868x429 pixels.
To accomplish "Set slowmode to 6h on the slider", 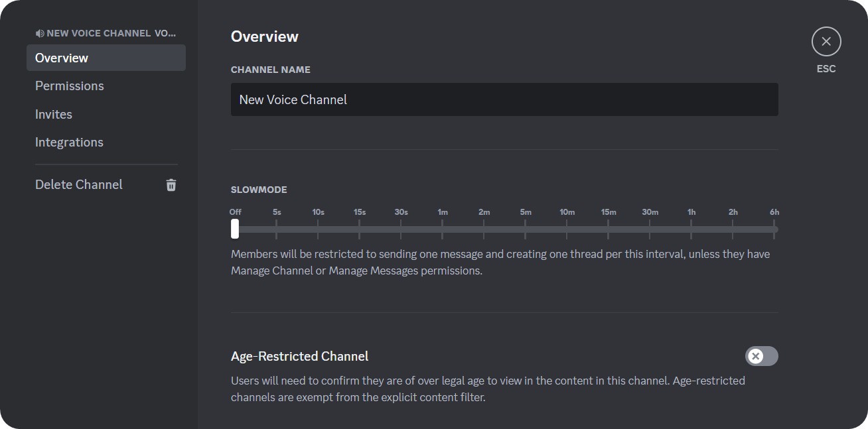I will 774,229.
